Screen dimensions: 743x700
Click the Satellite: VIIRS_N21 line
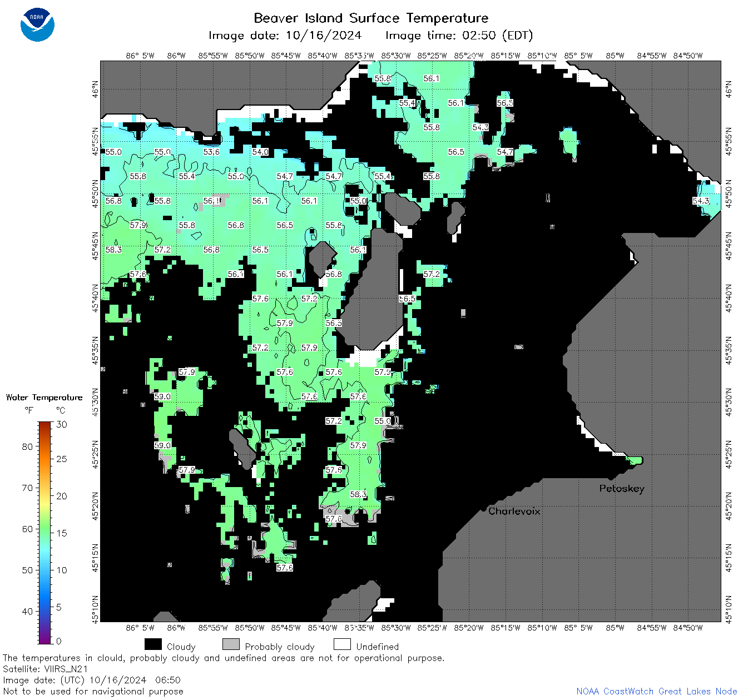pyautogui.click(x=45, y=669)
